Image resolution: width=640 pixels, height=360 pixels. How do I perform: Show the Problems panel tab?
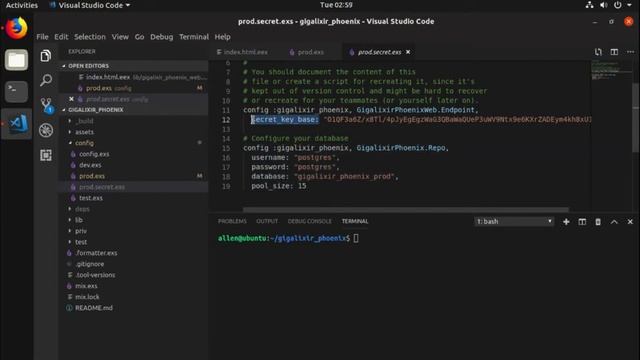(x=232, y=221)
